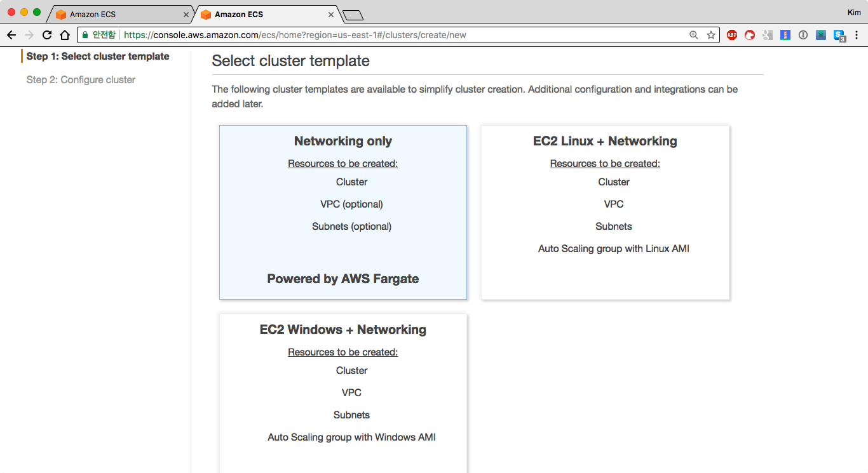The height and width of the screenshot is (473, 868).
Task: Click the green secure lock icon
Action: click(85, 35)
